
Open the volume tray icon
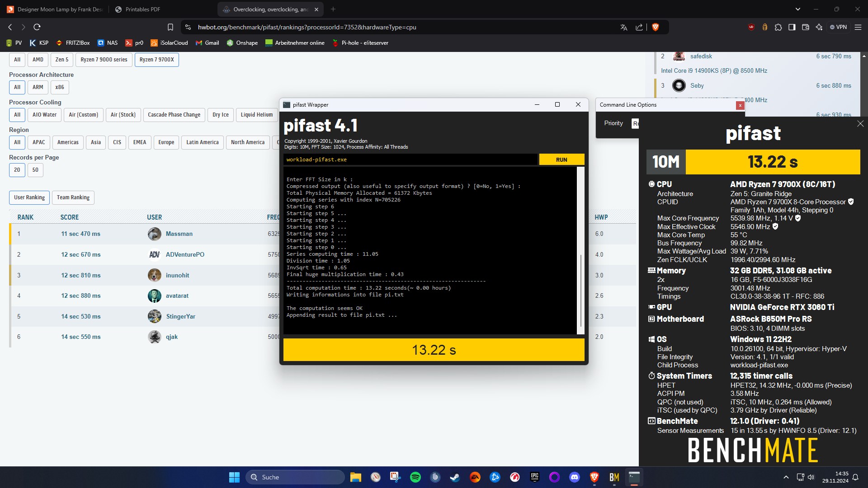click(x=811, y=477)
